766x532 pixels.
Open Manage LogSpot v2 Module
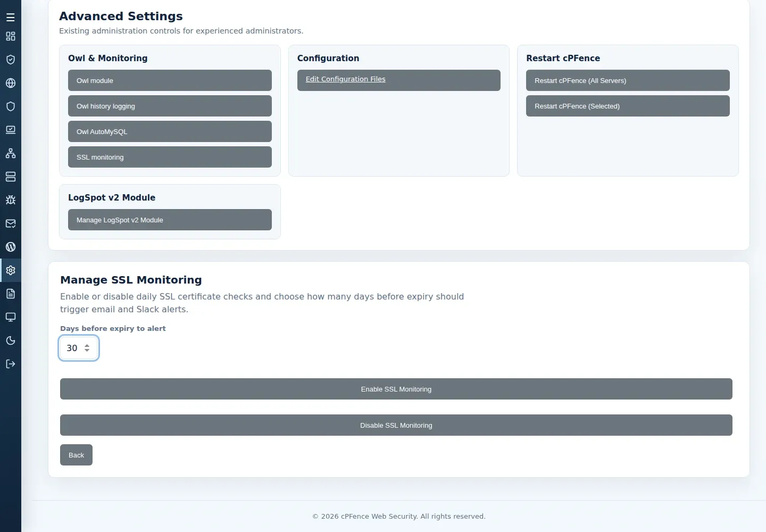coord(170,220)
